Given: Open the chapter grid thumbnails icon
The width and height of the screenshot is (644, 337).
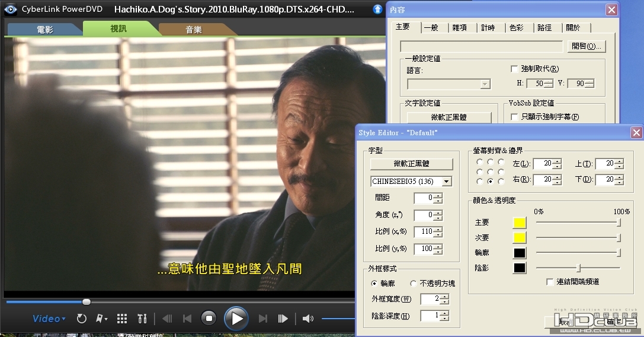Looking at the screenshot, I should [122, 319].
